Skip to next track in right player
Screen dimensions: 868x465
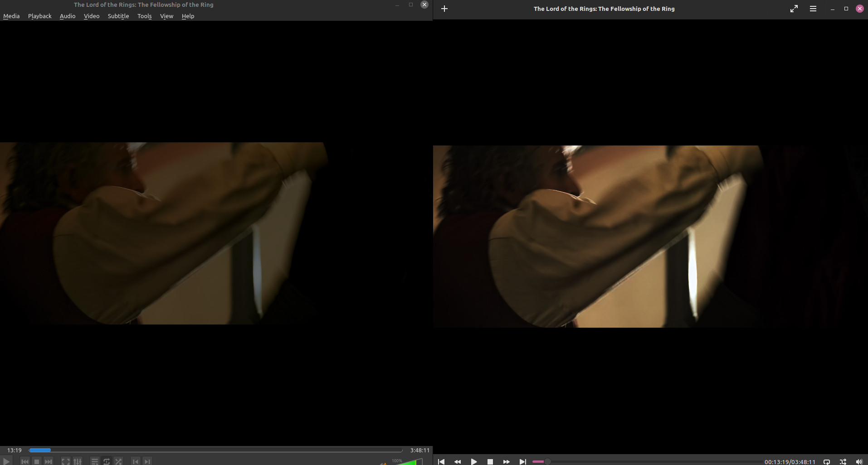[523, 461]
